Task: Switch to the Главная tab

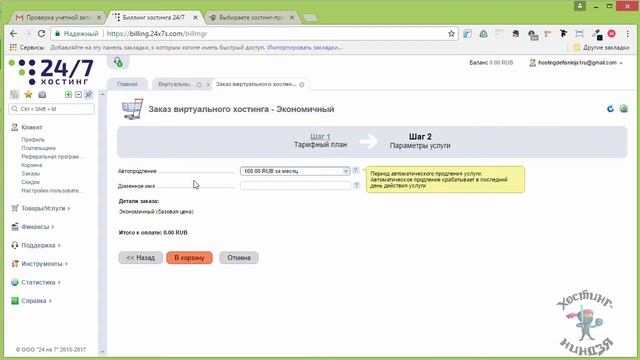Action: pos(127,84)
